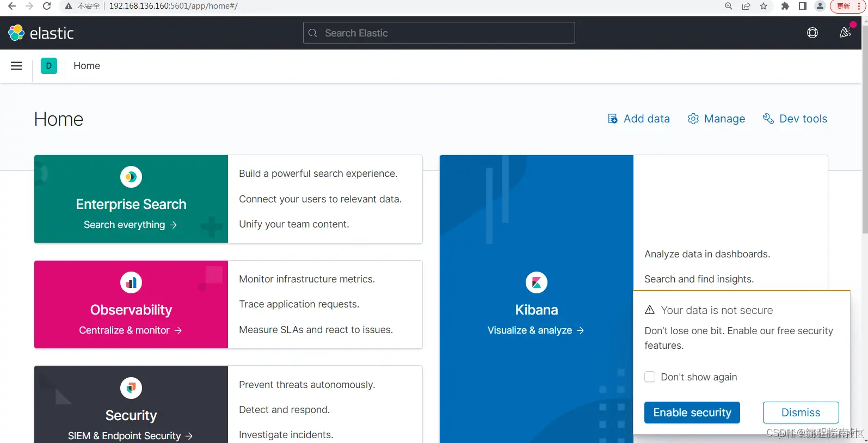Click the Home breadcrumb

click(x=87, y=66)
